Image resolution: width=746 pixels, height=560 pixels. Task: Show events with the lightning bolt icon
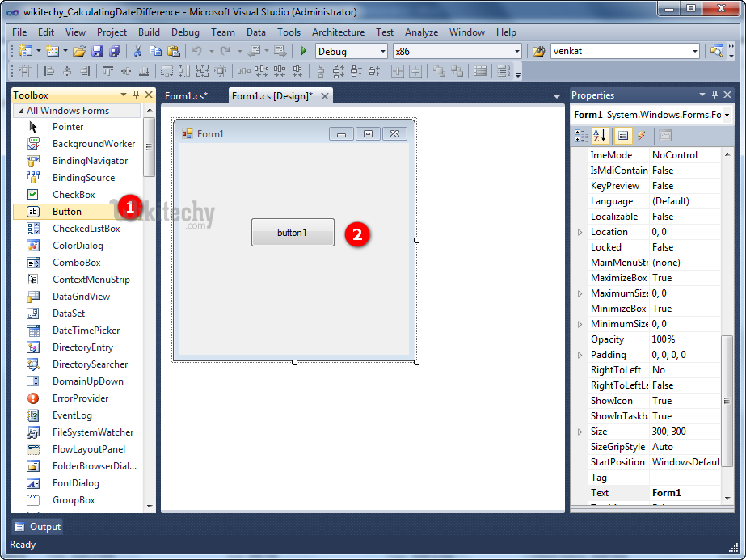(x=641, y=136)
